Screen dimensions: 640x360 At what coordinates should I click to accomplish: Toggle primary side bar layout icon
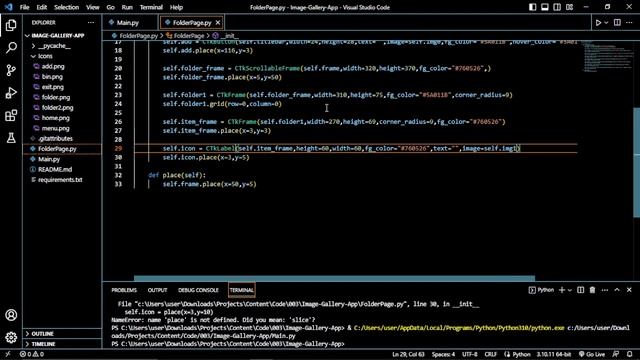[x=532, y=7]
